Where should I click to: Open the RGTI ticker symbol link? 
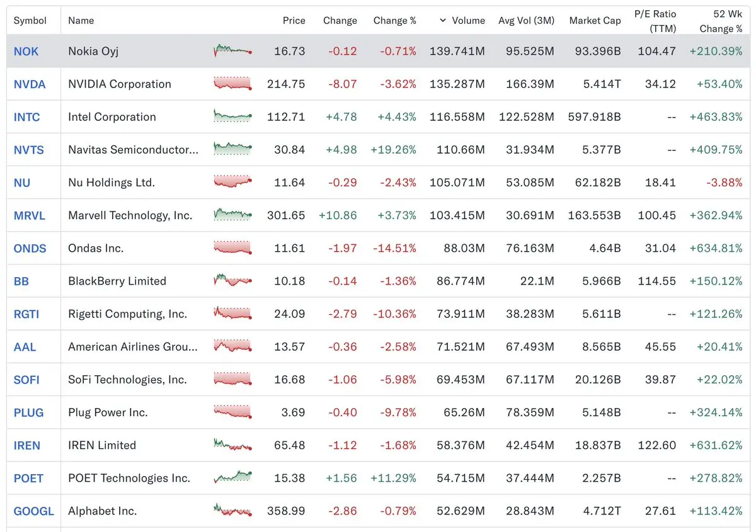pos(26,314)
